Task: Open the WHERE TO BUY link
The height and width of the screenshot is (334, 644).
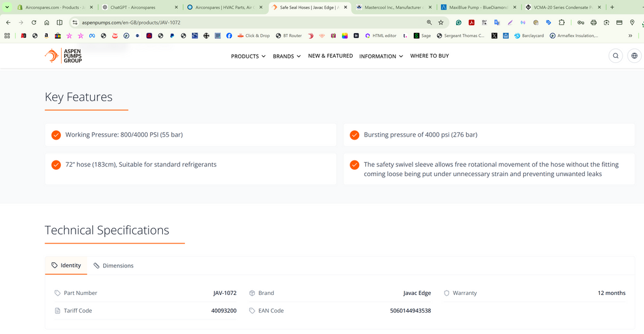Action: tap(430, 56)
